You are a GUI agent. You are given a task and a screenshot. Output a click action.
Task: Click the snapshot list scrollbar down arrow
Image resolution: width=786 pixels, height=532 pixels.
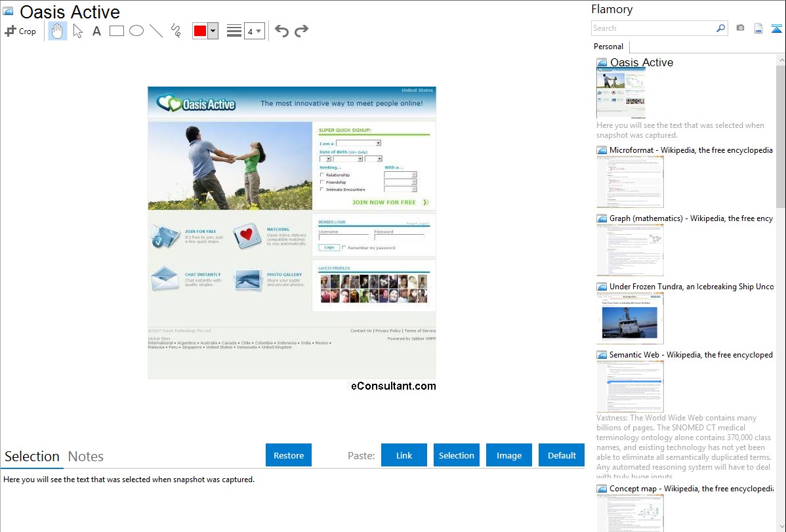point(781,527)
